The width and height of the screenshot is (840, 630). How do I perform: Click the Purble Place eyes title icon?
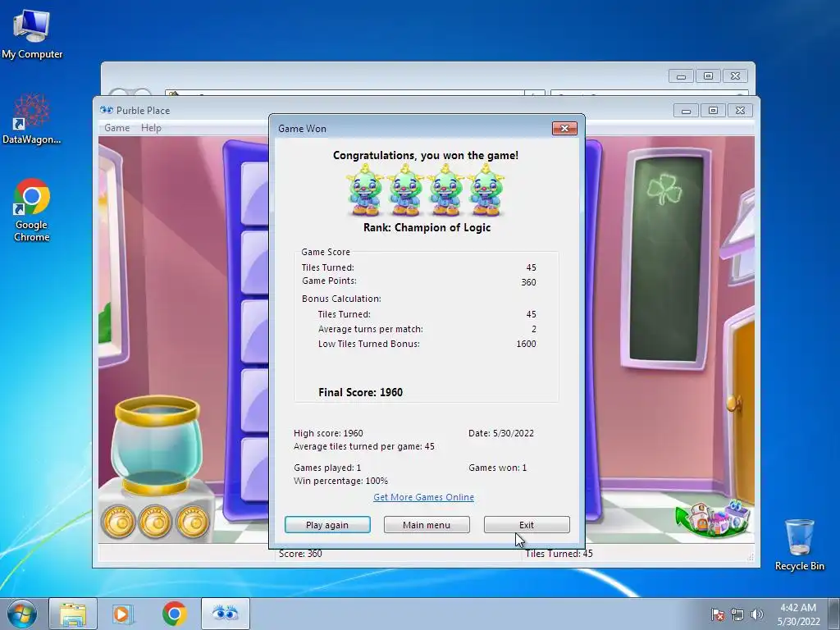(x=106, y=110)
